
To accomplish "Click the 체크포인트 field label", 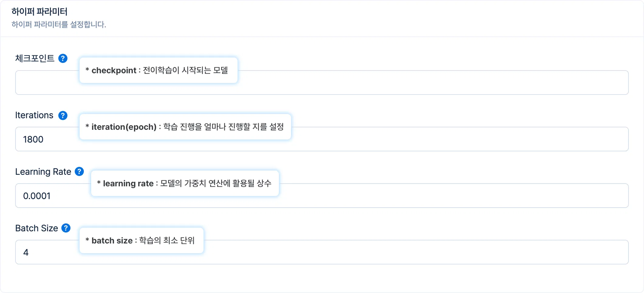I will tap(35, 58).
